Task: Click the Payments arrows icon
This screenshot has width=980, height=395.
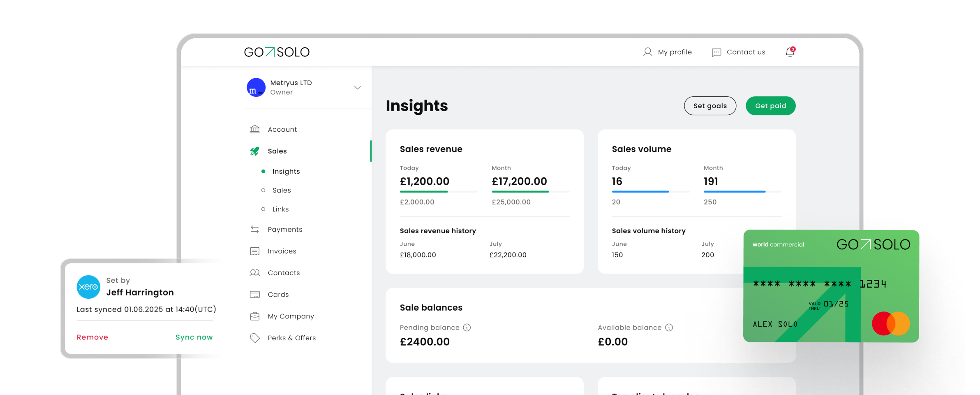Action: 255,229
